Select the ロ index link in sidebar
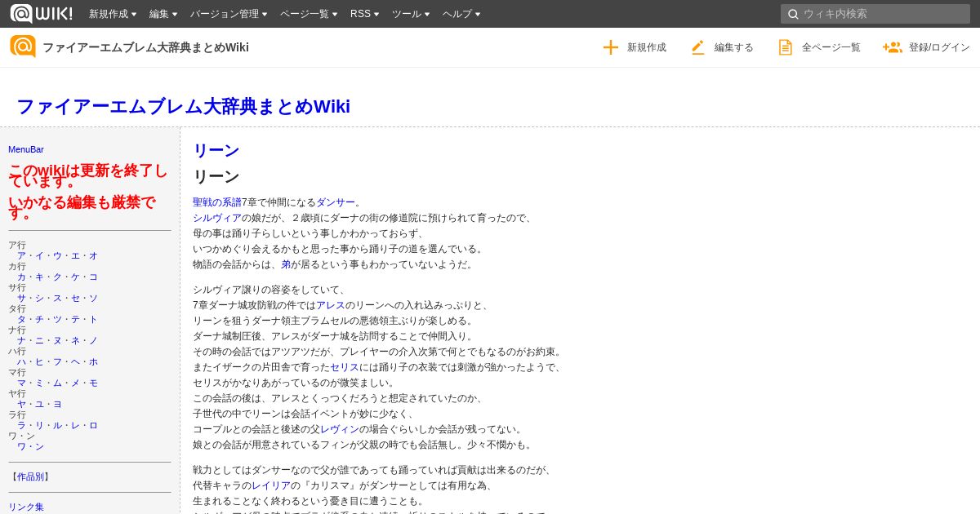 point(93,425)
